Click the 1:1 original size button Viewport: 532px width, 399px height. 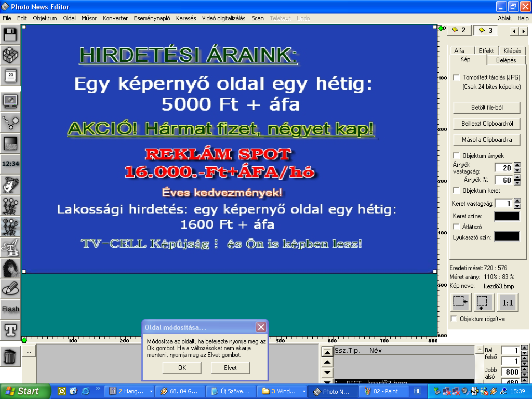click(x=508, y=302)
